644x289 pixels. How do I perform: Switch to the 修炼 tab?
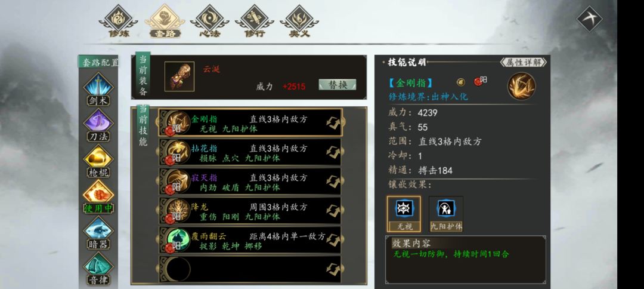pyautogui.click(x=119, y=21)
